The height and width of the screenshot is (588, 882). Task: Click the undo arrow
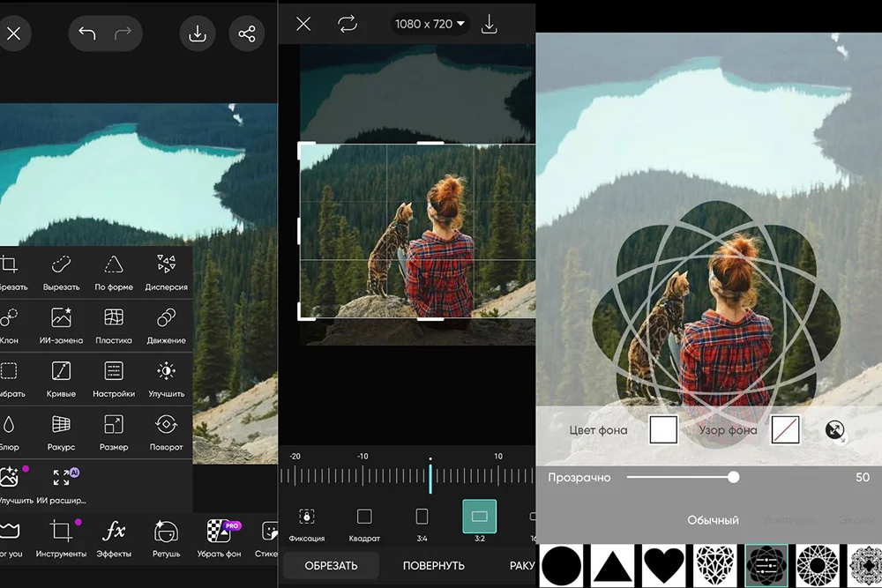pyautogui.click(x=87, y=34)
